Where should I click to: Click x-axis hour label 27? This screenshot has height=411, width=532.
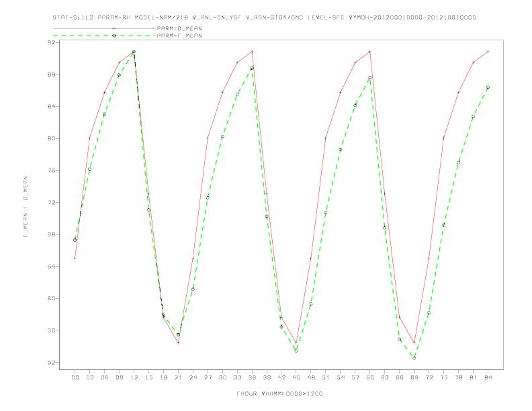208,377
